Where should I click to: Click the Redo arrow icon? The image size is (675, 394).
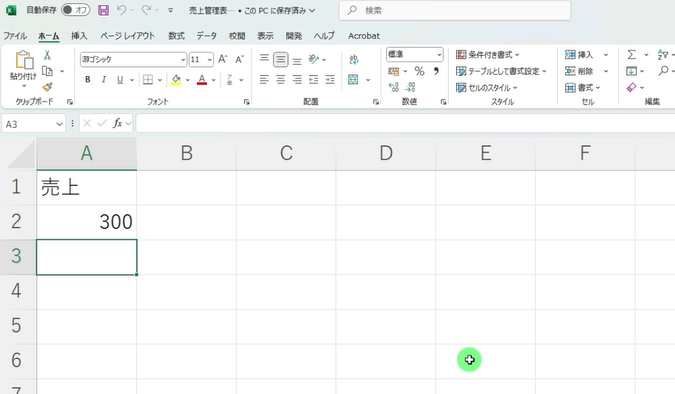[x=146, y=10]
